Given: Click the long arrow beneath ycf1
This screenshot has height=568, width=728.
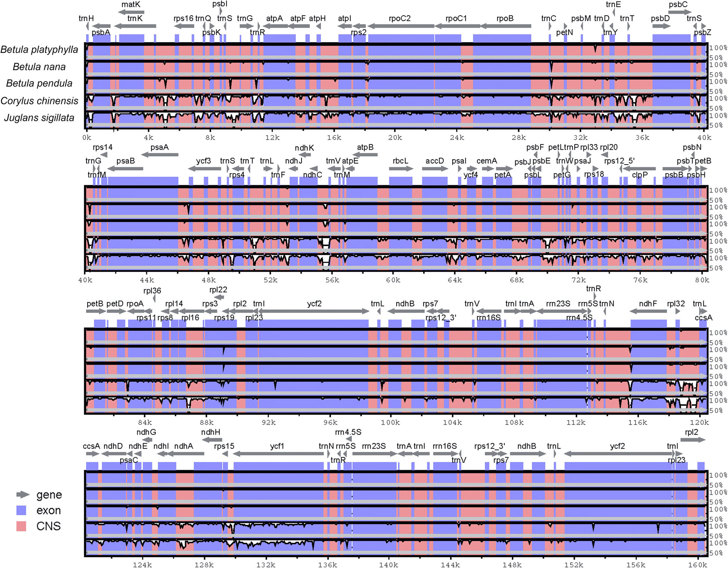Looking at the screenshot, I should point(279,454).
